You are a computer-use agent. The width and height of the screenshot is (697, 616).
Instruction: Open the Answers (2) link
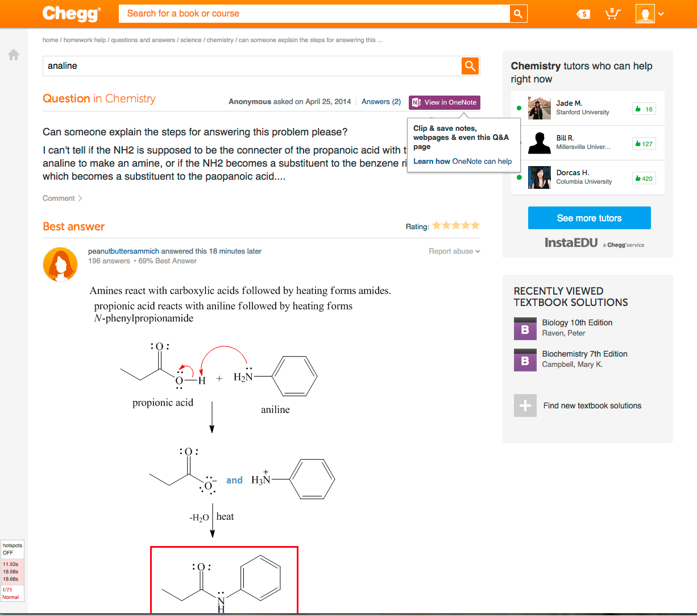tap(381, 102)
